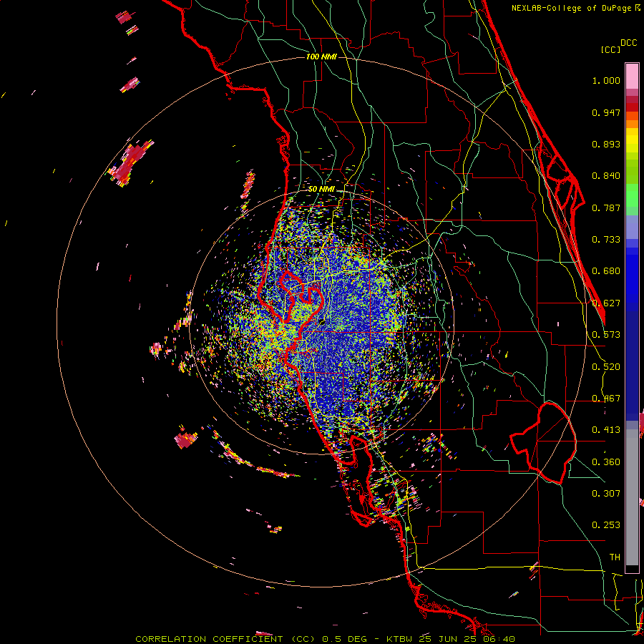644x644 pixels.
Task: Click the CORRELATION COEFFICIENT (CC) caption text
Action: click(x=225, y=639)
